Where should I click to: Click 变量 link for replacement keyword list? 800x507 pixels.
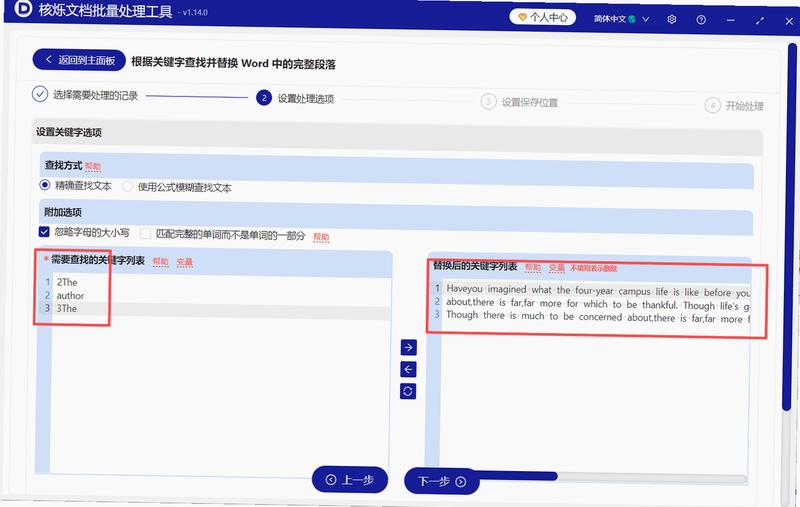pyautogui.click(x=557, y=268)
